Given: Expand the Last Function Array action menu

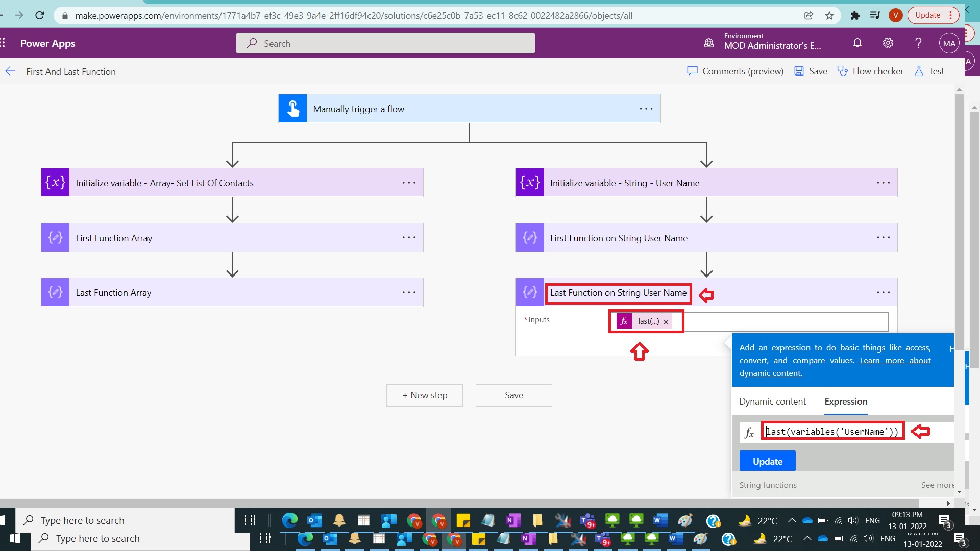Looking at the screenshot, I should [409, 292].
